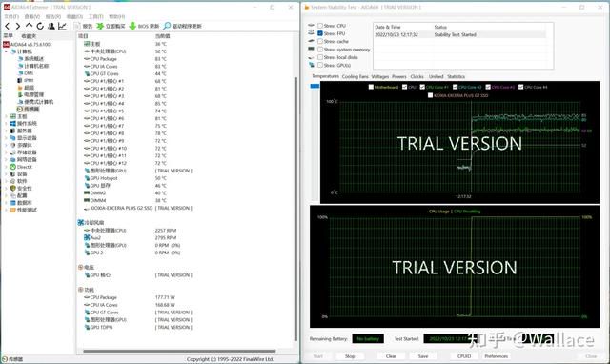Click the 操作系统 Windows logo icon

[x=12, y=124]
